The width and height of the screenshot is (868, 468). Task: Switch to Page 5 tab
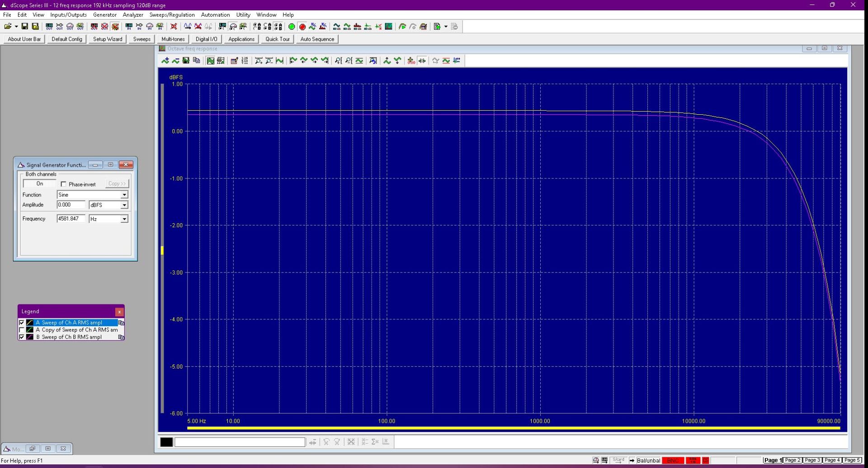[852, 460]
